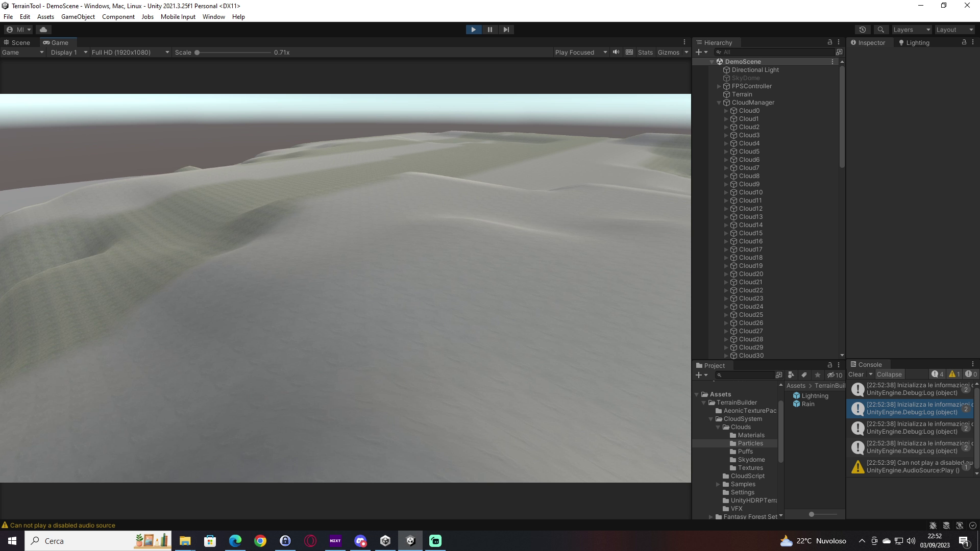
Task: Lock the Inspector panel
Action: pos(964,42)
